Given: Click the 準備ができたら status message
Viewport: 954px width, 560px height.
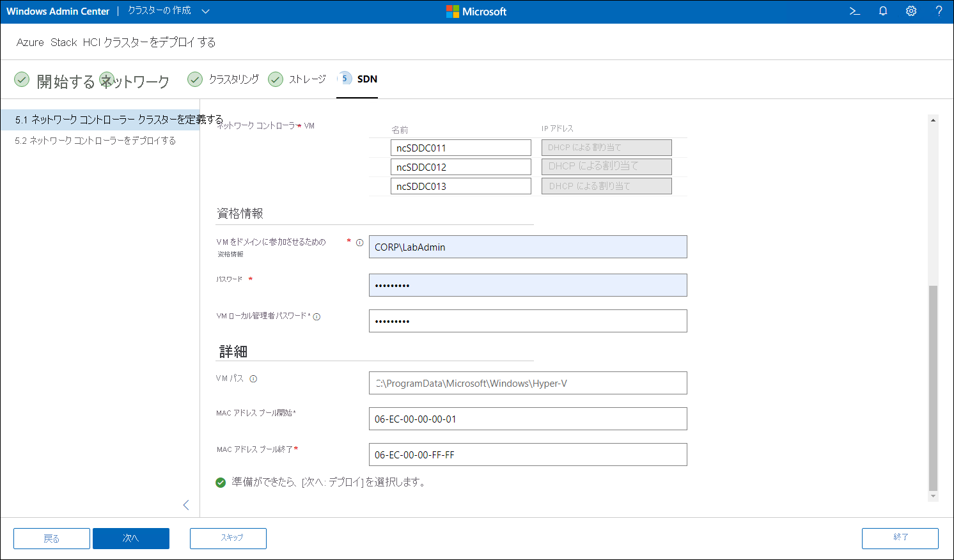Looking at the screenshot, I should pyautogui.click(x=329, y=482).
